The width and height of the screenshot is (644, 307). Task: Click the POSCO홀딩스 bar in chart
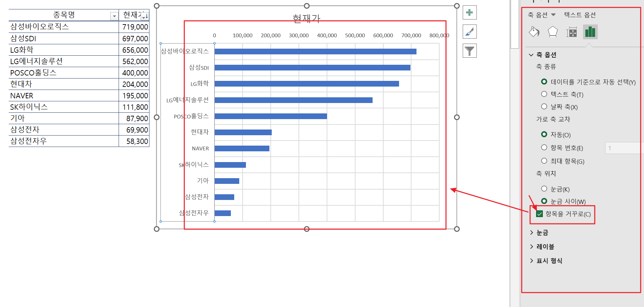pos(271,116)
